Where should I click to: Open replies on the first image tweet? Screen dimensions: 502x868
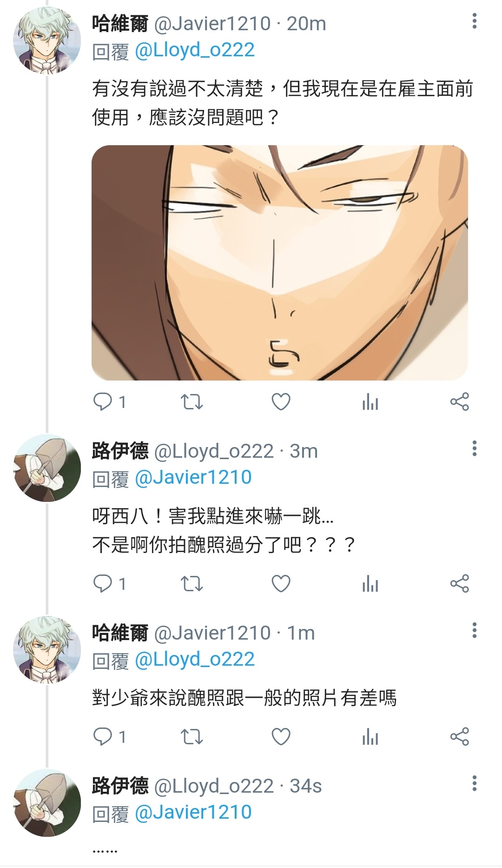[x=110, y=402]
